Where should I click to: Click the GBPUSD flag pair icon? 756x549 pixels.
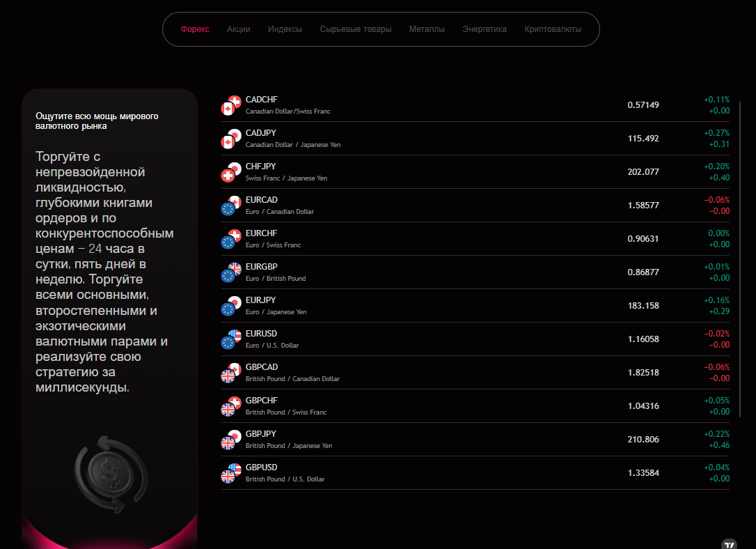[x=231, y=473]
